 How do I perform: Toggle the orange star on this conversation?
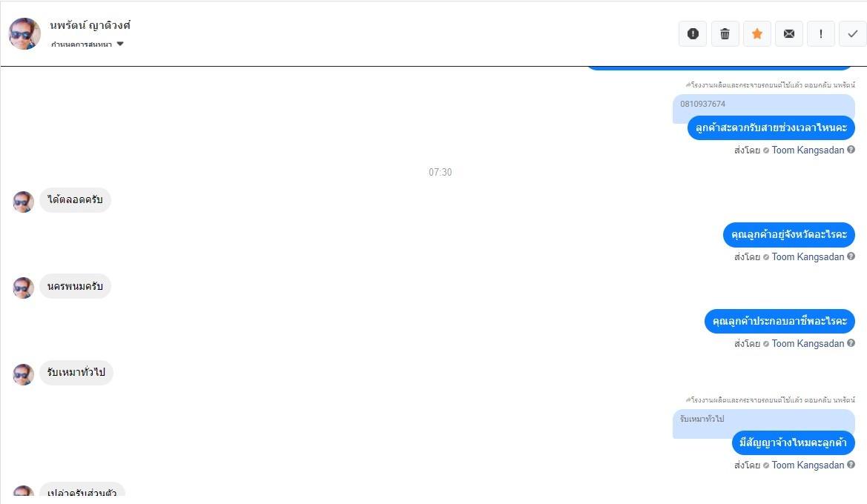point(757,34)
